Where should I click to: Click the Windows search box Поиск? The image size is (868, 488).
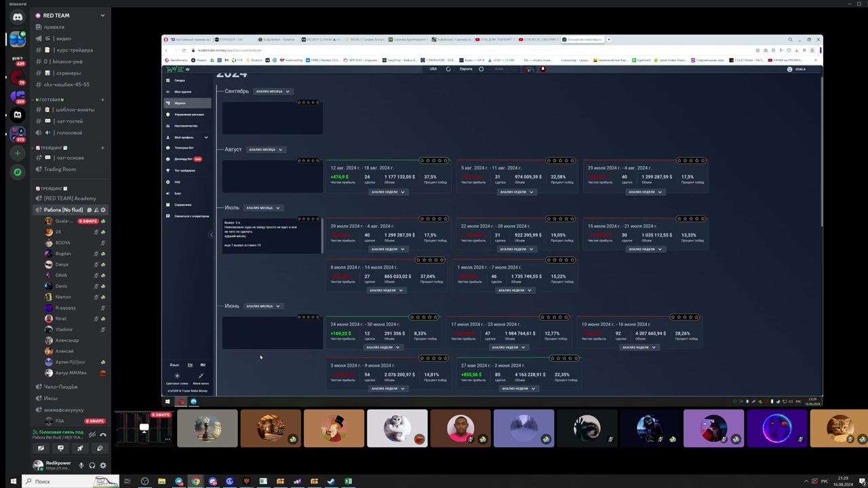tap(71, 481)
